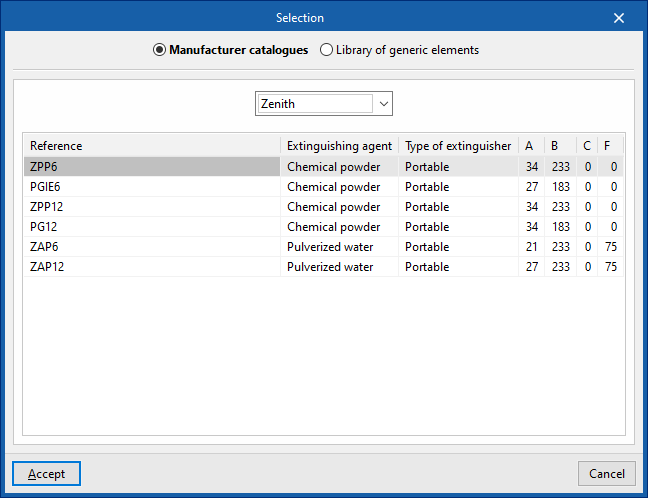The height and width of the screenshot is (498, 648).
Task: Click the Zenith manufacturer name field
Action: point(314,103)
